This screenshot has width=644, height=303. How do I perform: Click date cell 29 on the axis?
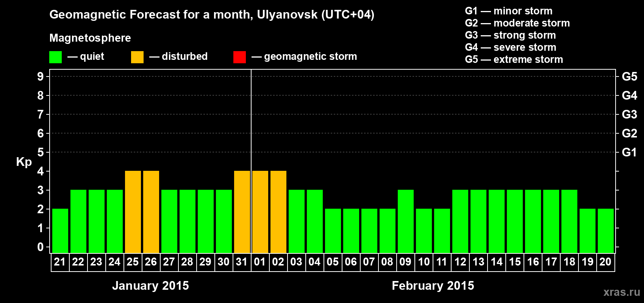pos(206,262)
